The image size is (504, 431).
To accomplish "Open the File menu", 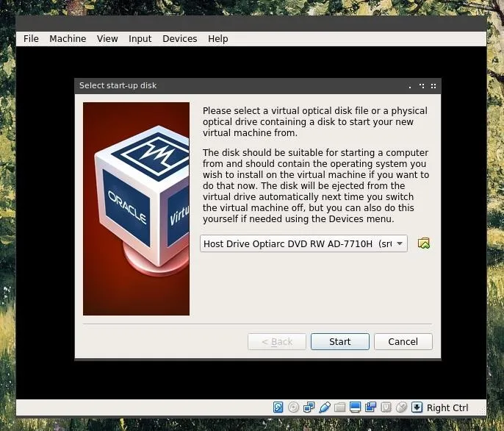I will click(31, 39).
